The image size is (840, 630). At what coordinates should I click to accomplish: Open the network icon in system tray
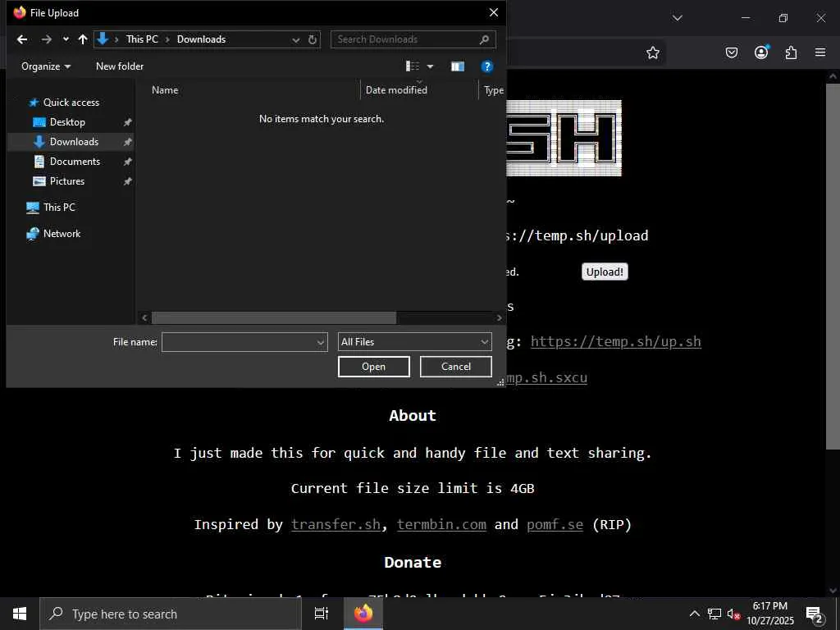coord(714,614)
